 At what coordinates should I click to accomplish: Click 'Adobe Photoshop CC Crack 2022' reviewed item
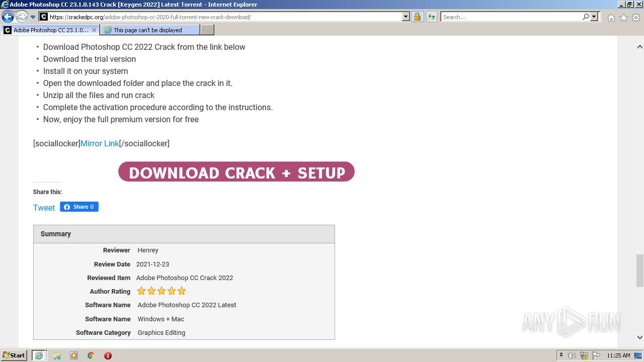184,278
